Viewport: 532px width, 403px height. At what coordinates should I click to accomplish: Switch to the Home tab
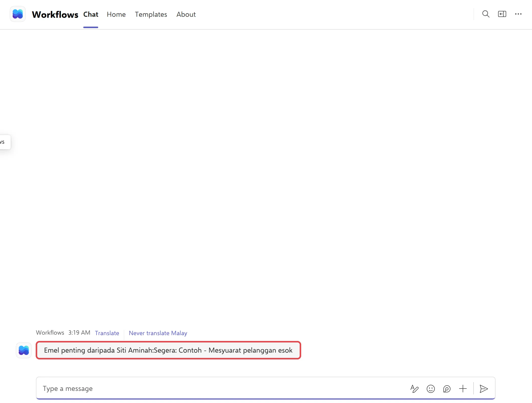pyautogui.click(x=116, y=14)
